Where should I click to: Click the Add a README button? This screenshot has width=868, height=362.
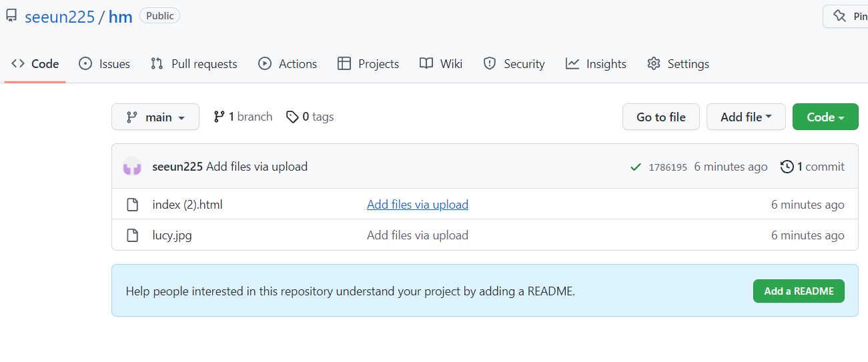[x=799, y=291]
